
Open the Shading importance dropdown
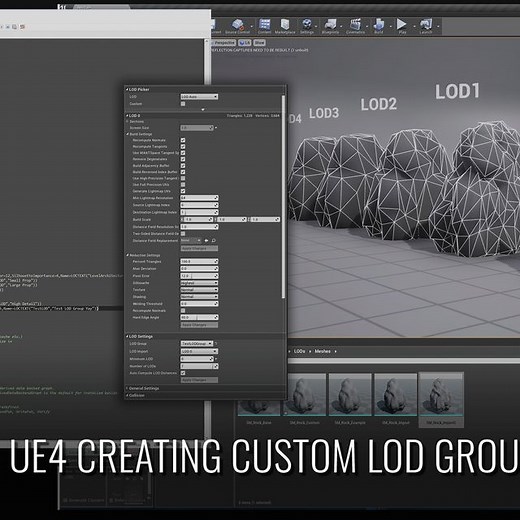tap(199, 297)
